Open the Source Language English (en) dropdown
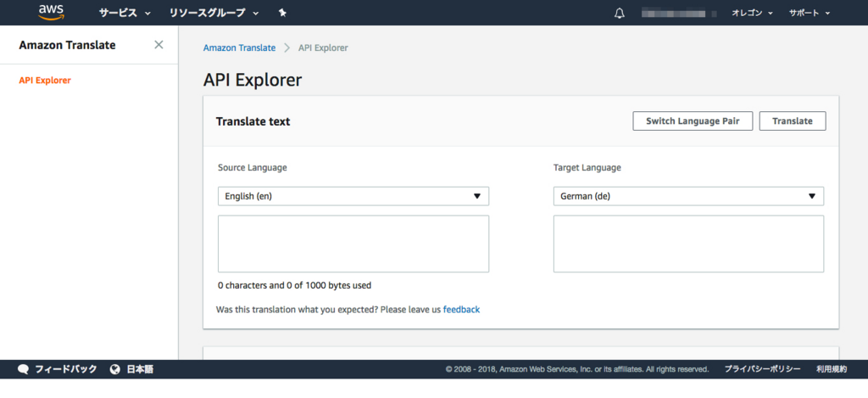This screenshot has height=398, width=868. pos(353,196)
